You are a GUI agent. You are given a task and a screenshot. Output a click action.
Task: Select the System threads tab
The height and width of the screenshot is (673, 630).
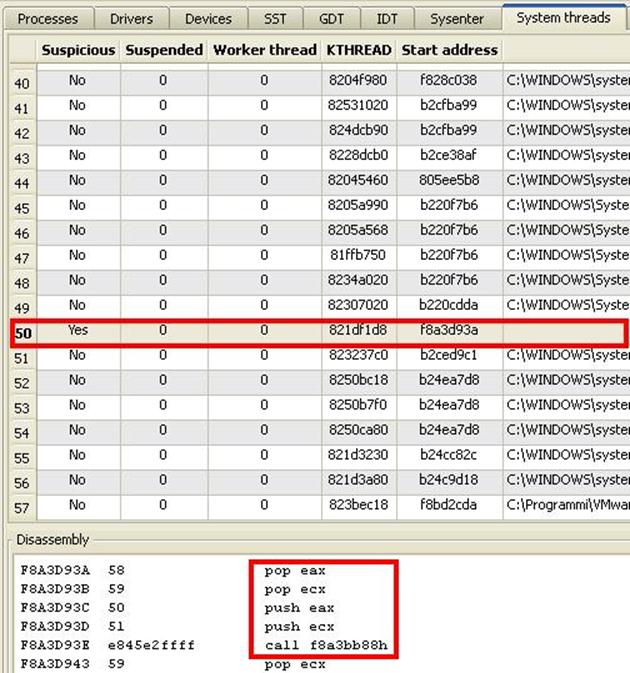point(563,18)
